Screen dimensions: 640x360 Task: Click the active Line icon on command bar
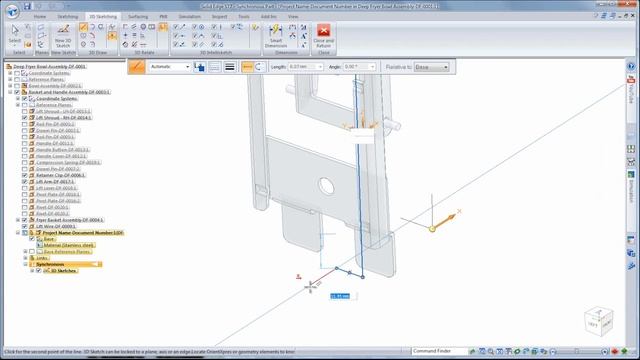[x=136, y=67]
